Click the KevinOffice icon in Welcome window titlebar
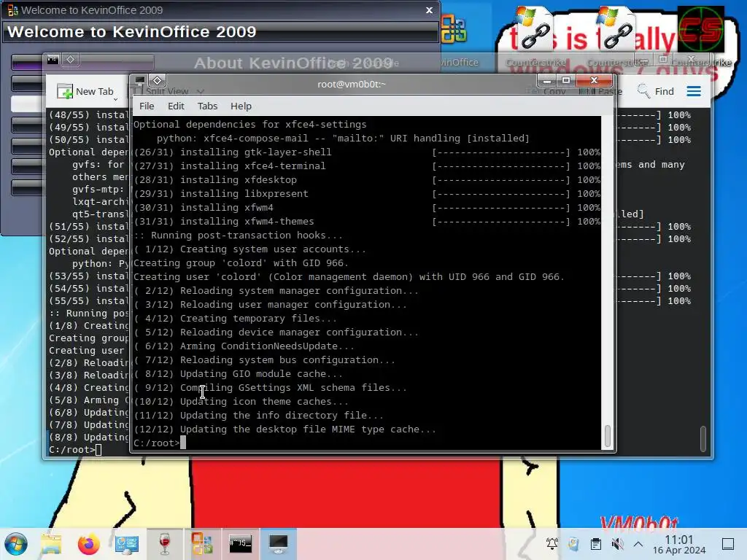The width and height of the screenshot is (747, 560). (x=13, y=10)
